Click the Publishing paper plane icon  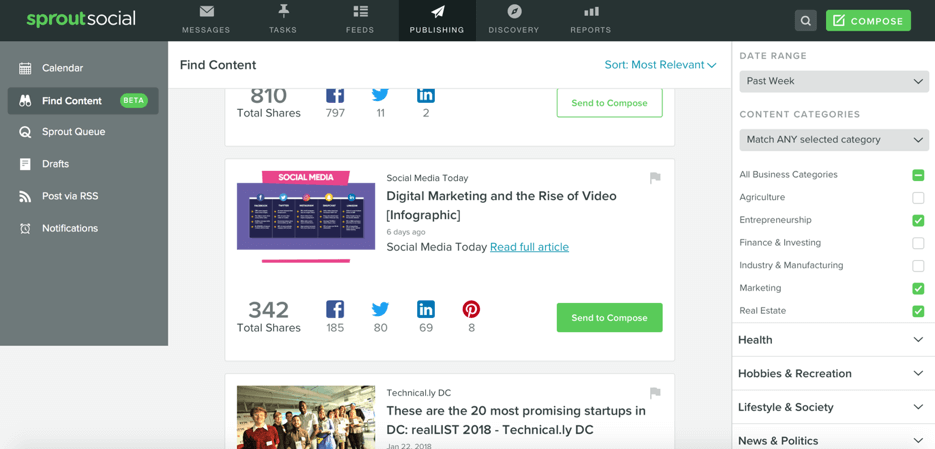tap(437, 11)
